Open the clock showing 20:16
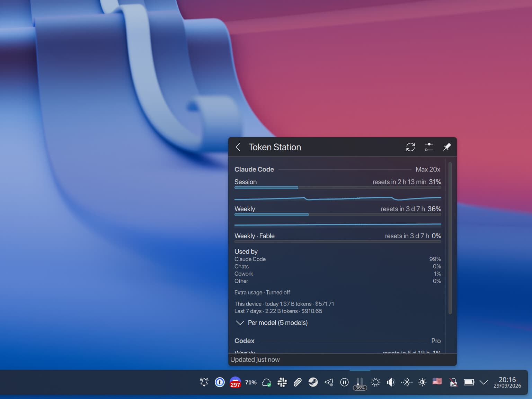The image size is (532, 399). [507, 382]
